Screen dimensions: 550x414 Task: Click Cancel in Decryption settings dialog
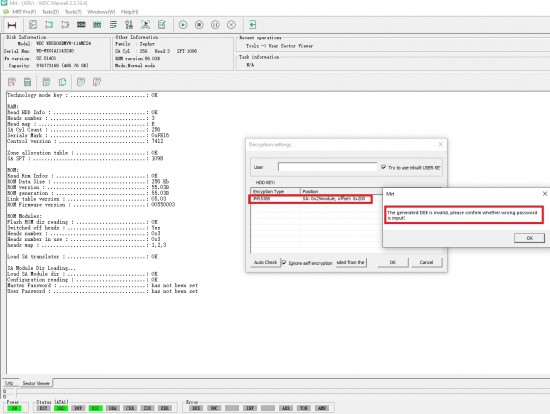(427, 262)
